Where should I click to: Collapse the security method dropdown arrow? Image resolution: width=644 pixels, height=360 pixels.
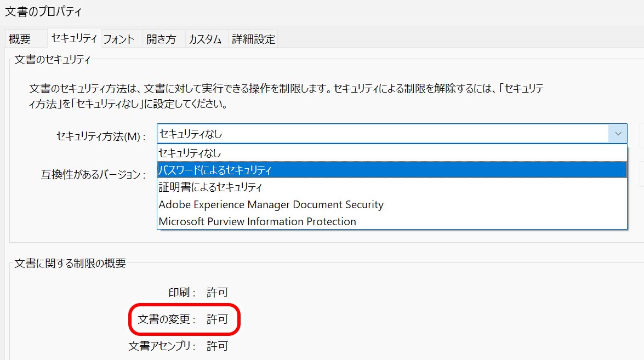pyautogui.click(x=618, y=133)
